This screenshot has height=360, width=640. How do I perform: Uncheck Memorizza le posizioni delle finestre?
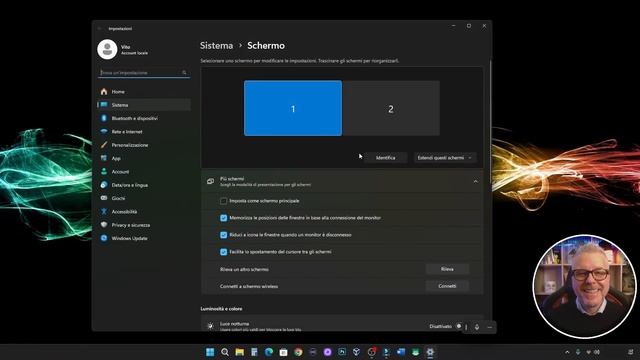point(223,218)
